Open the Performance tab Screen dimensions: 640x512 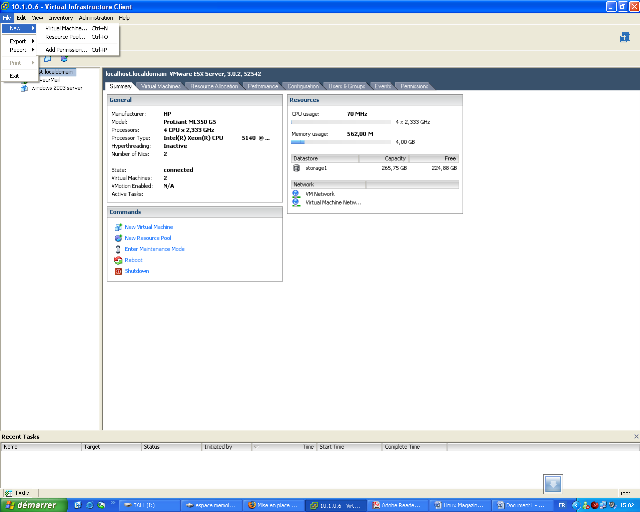pyautogui.click(x=264, y=87)
